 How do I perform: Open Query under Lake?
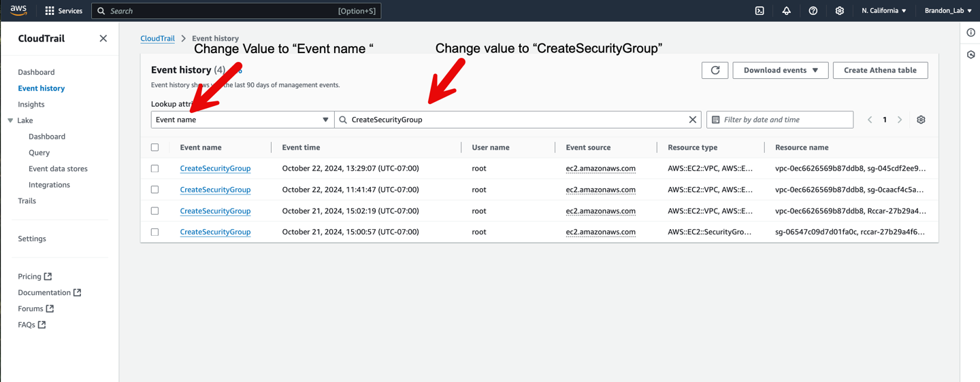[x=39, y=153]
